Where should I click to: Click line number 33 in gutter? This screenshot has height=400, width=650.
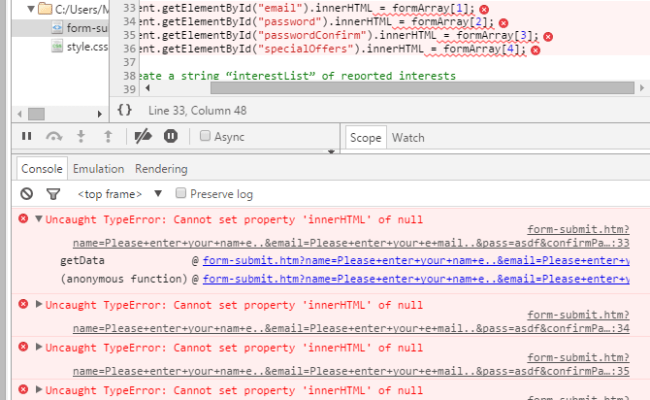pos(129,8)
